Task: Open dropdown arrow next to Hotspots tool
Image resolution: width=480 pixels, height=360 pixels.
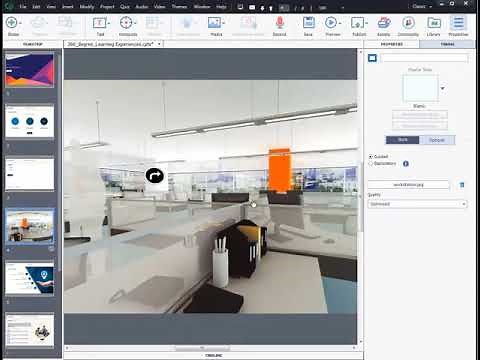Action: point(135,23)
